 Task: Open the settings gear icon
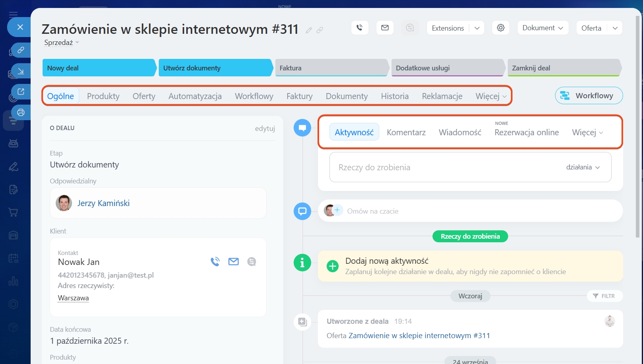pyautogui.click(x=501, y=28)
